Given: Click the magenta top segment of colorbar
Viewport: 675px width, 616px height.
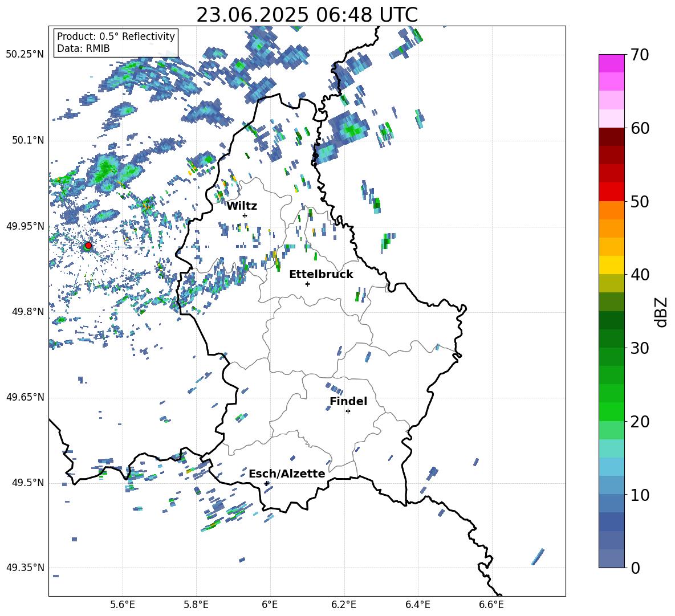Looking at the screenshot, I should coord(612,63).
